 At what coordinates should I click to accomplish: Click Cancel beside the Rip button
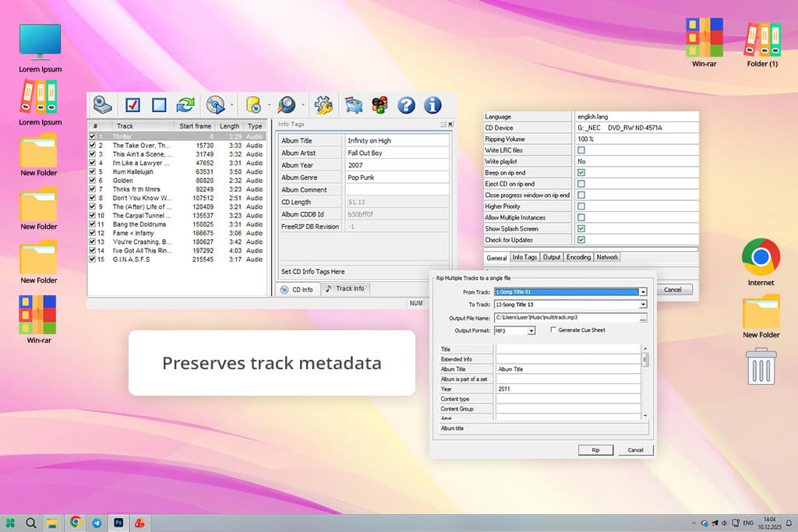point(636,450)
